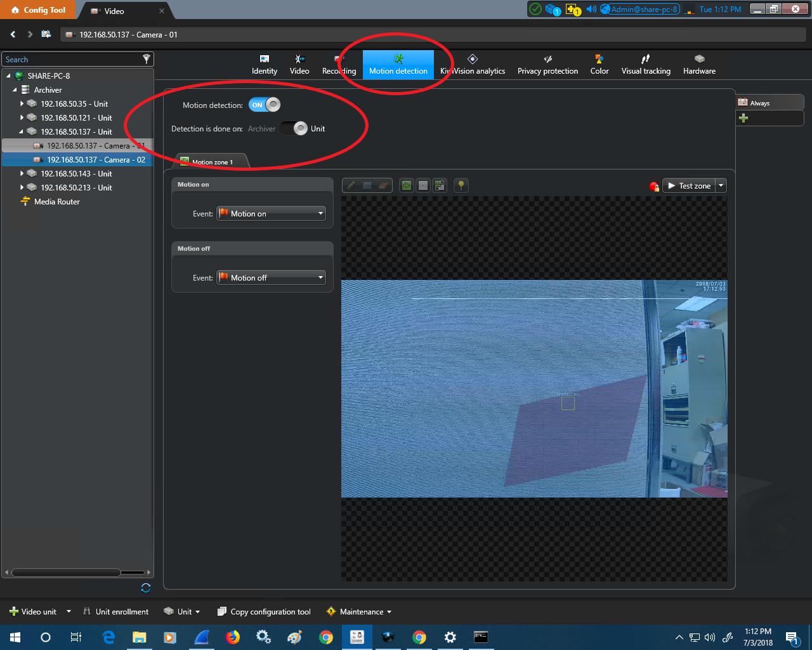
Task: Click the clear motion blocks icon
Action: click(423, 185)
